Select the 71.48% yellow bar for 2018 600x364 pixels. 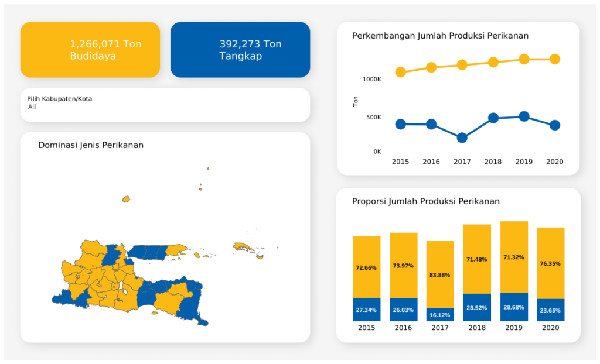477,259
